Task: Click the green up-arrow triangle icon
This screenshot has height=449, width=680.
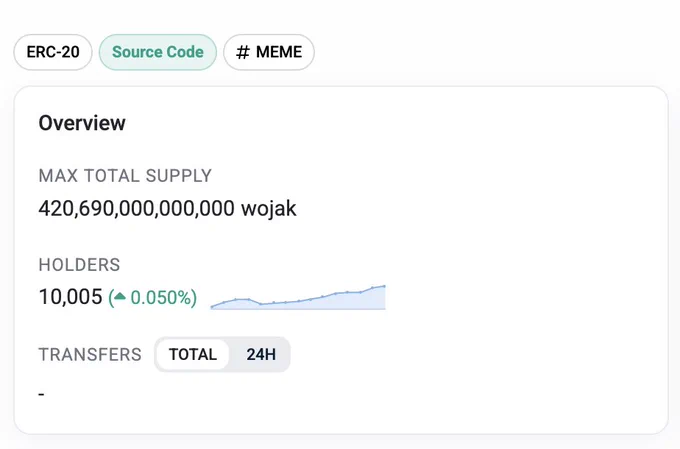Action: click(x=120, y=297)
